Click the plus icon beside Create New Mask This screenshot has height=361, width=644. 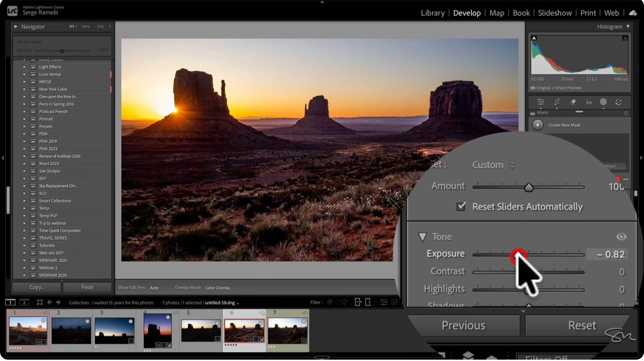pos(538,125)
